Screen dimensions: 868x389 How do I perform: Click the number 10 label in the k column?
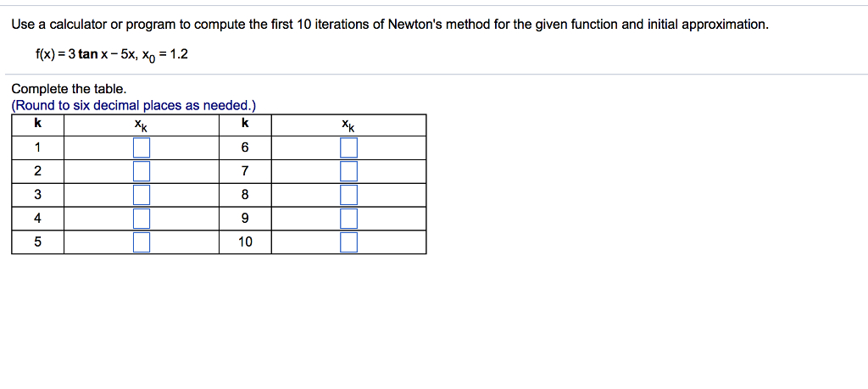click(x=245, y=242)
